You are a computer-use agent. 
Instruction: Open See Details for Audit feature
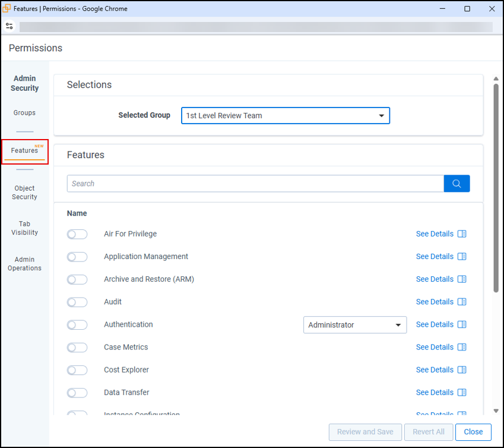coord(434,301)
